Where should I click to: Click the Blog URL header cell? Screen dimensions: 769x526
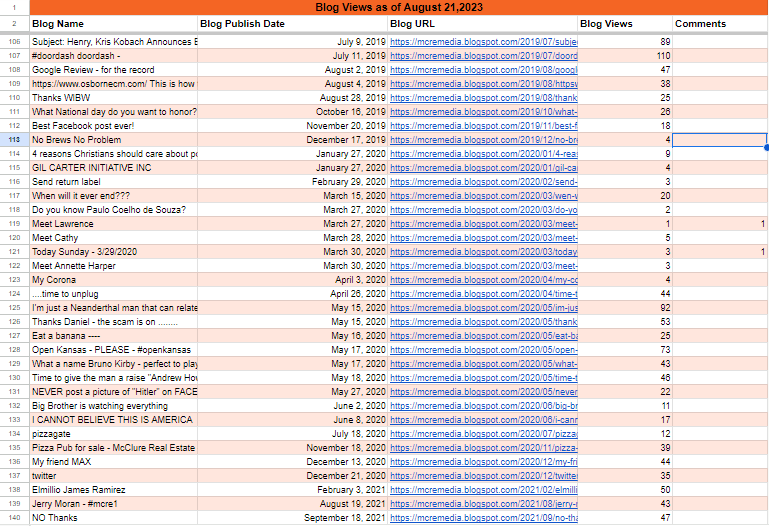(483, 24)
